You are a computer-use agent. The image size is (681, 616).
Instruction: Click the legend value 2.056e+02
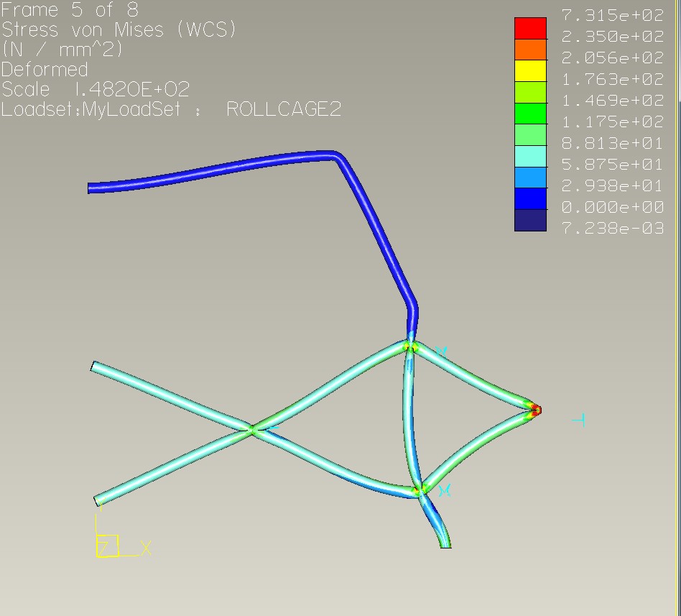coord(612,58)
